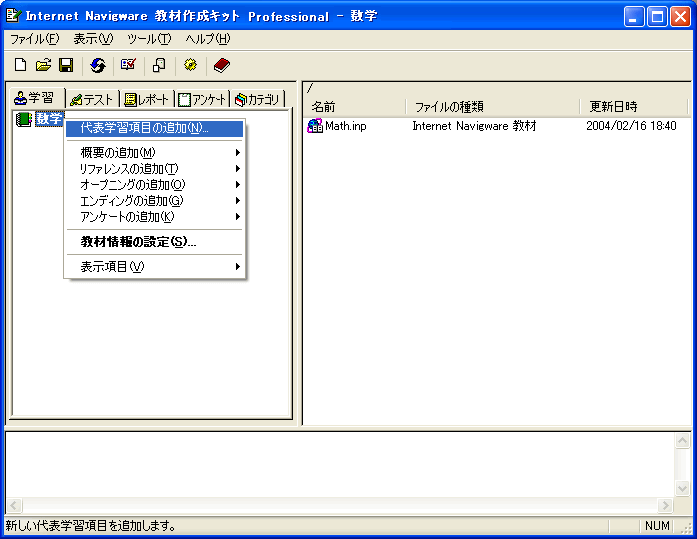This screenshot has width=697, height=539.
Task: Click the scroll up arrow in output pane
Action: click(x=682, y=441)
